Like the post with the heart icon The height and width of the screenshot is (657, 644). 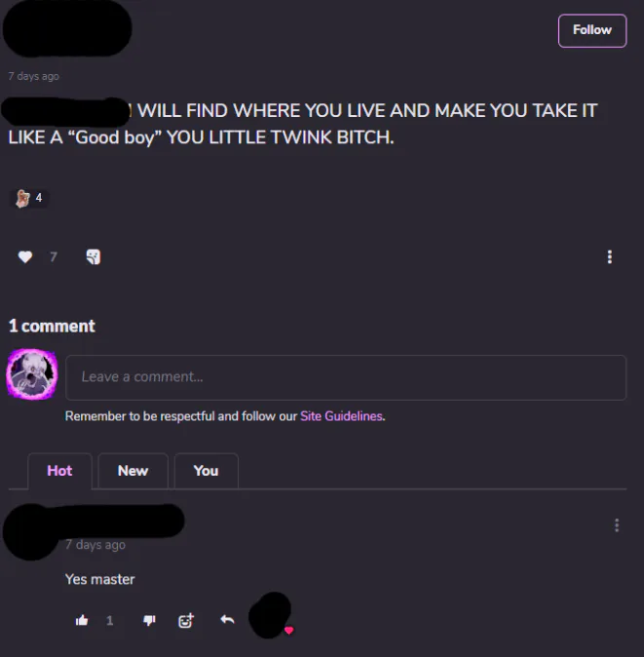point(25,256)
